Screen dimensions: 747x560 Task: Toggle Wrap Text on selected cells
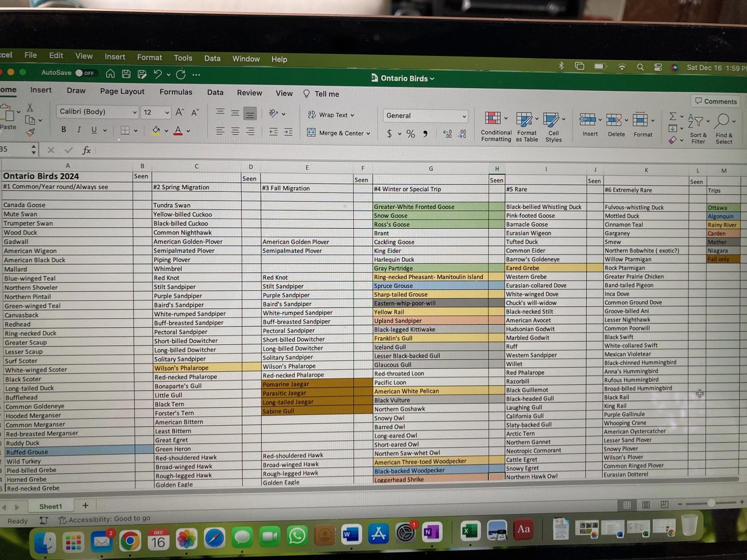(332, 115)
